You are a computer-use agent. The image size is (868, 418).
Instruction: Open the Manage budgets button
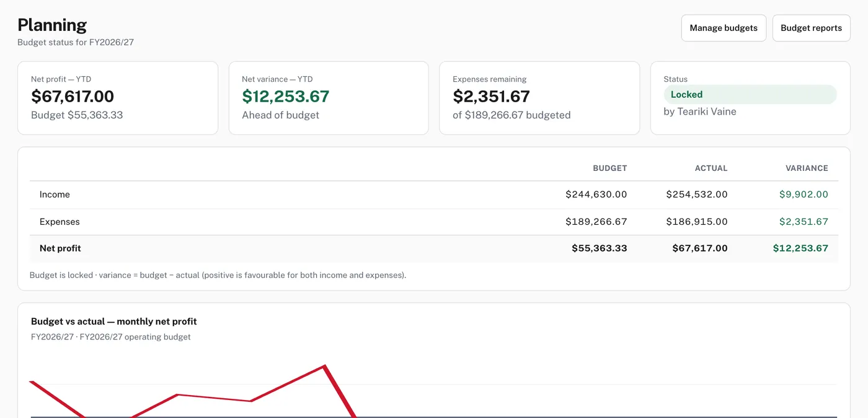724,28
